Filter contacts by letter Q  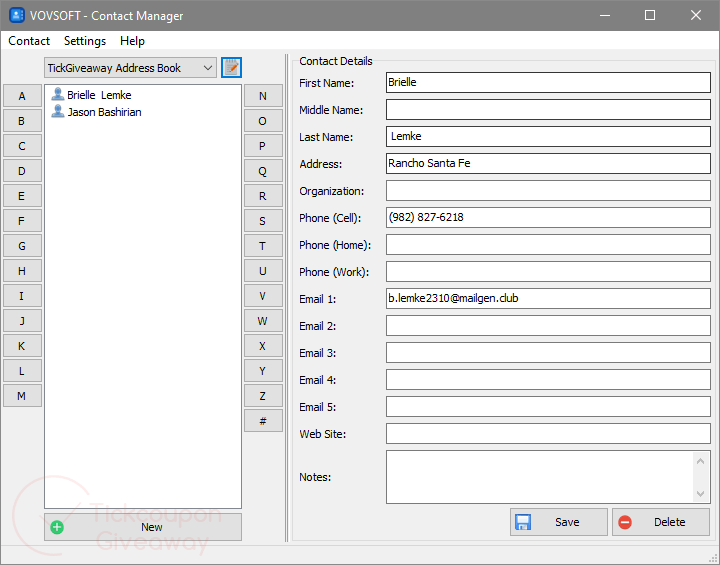(263, 171)
